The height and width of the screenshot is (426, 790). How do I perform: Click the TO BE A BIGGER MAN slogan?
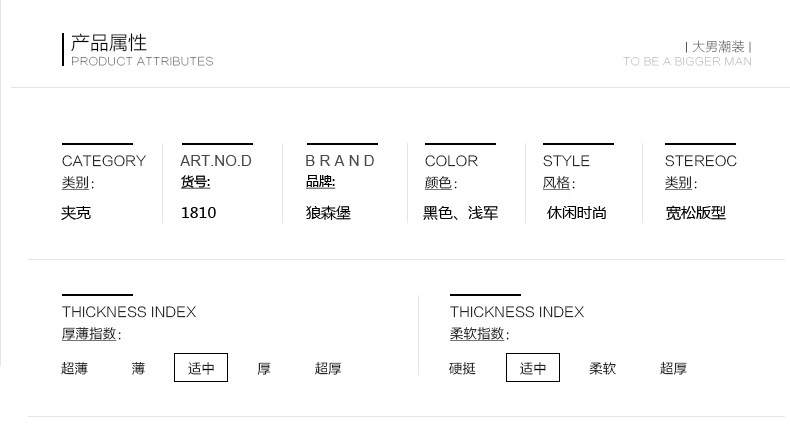point(687,62)
